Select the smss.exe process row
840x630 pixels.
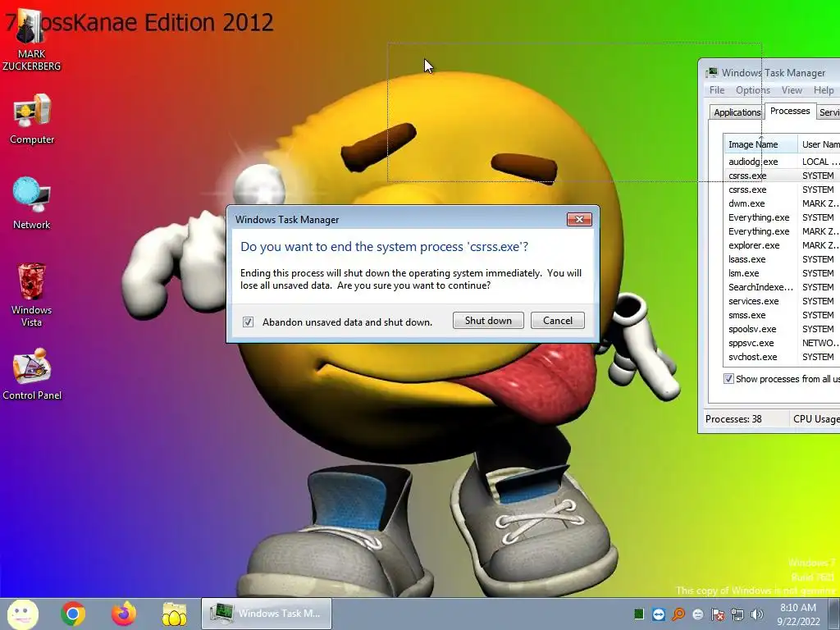[x=782, y=314]
